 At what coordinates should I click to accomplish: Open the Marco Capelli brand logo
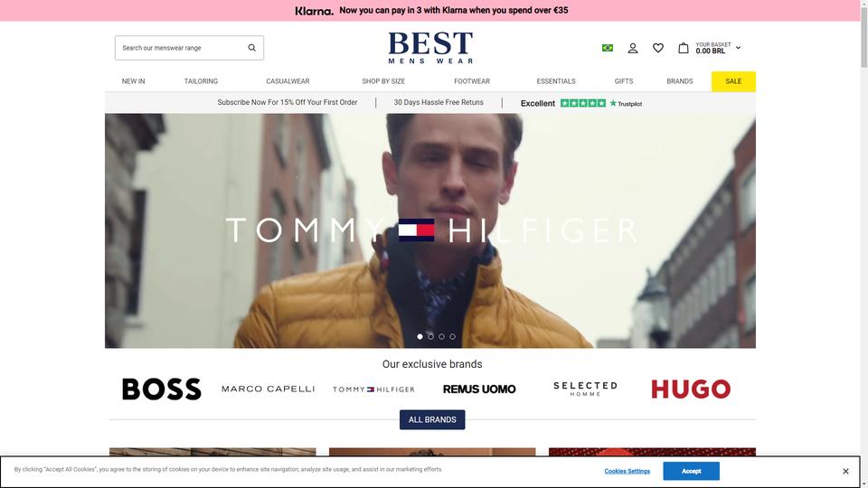click(x=268, y=389)
